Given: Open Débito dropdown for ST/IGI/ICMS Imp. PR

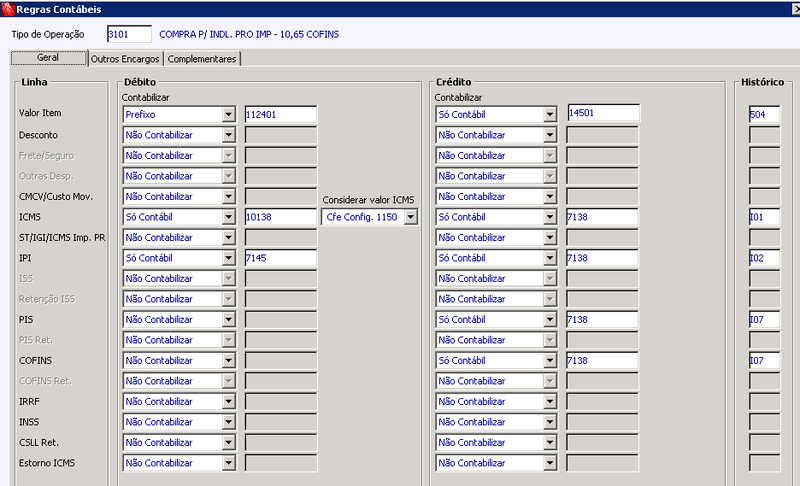Looking at the screenshot, I should tap(229, 238).
